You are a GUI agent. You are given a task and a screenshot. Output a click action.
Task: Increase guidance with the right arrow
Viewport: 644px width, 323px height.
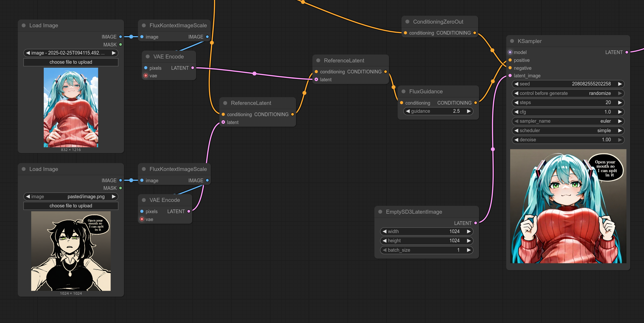469,111
